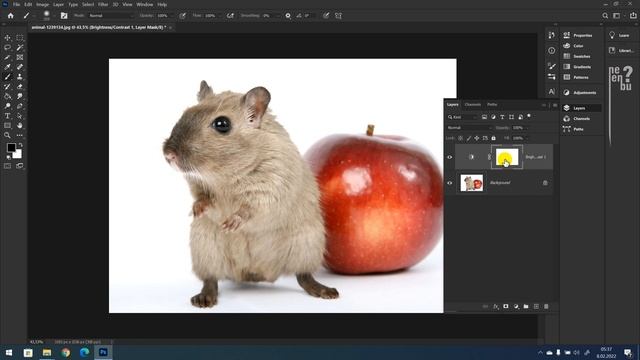Image resolution: width=640 pixels, height=360 pixels.
Task: Select the Rectangular Marquee tool
Action: (x=20, y=38)
